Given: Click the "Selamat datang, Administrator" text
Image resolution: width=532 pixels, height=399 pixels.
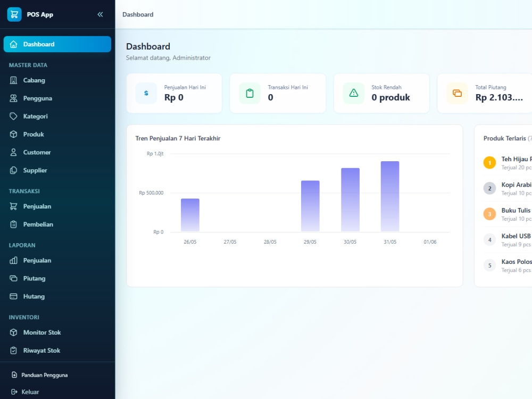Looking at the screenshot, I should point(168,58).
